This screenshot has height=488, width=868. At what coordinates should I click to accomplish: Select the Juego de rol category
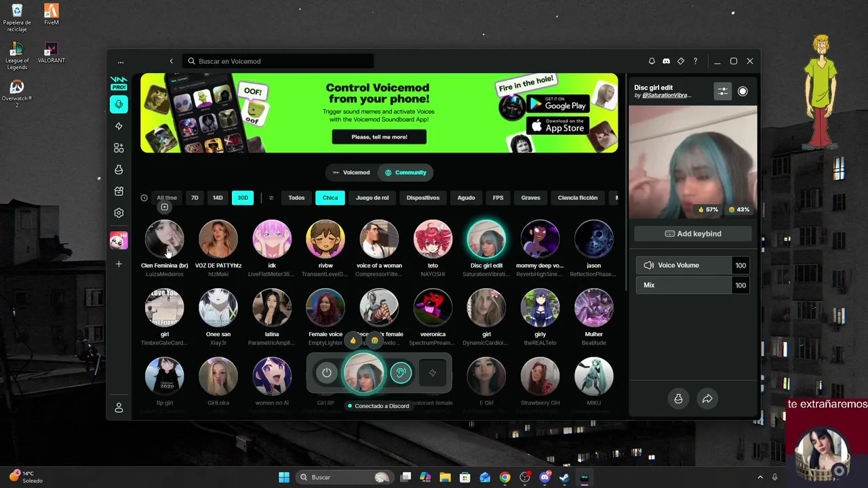[x=372, y=198]
